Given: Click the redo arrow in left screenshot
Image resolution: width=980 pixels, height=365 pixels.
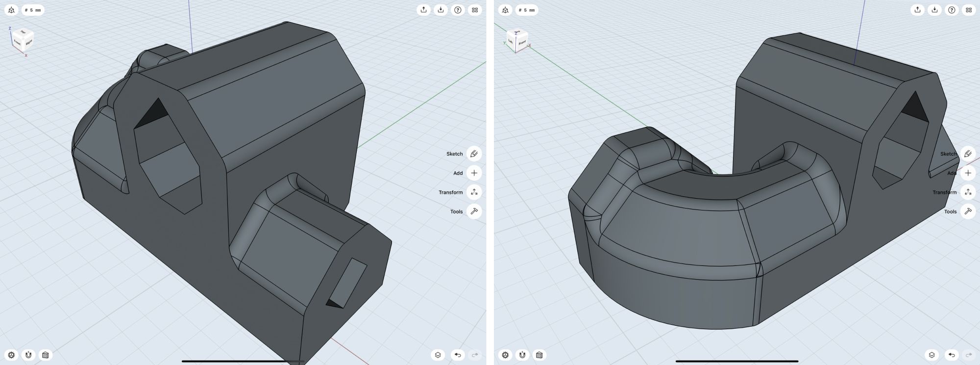Looking at the screenshot, I should point(475,355).
